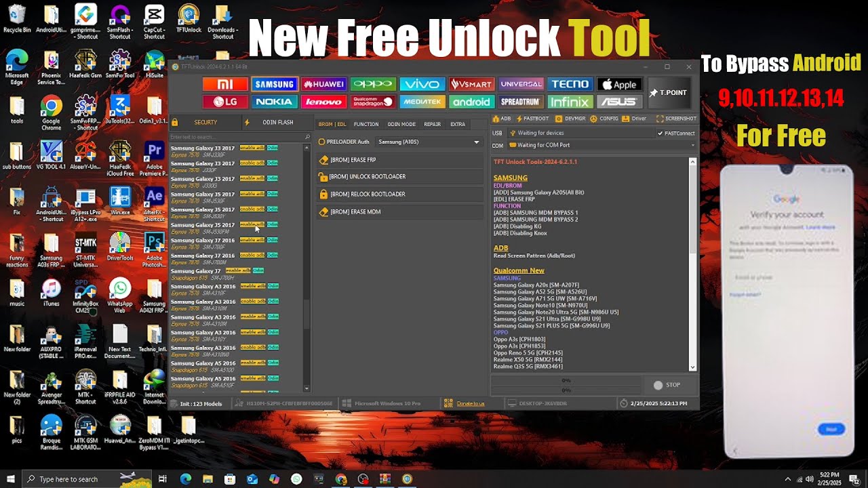Image resolution: width=868 pixels, height=488 pixels.
Task: Click the model search text field
Action: point(235,137)
